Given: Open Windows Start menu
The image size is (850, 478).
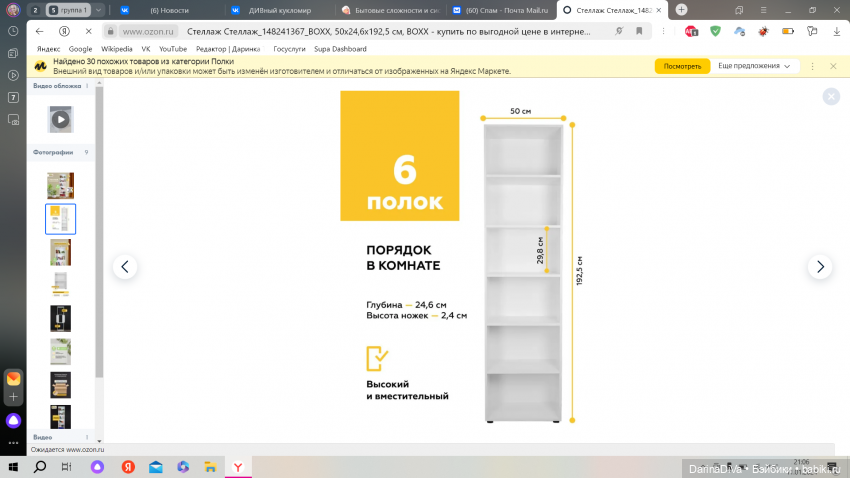Looking at the screenshot, I should pos(14,467).
